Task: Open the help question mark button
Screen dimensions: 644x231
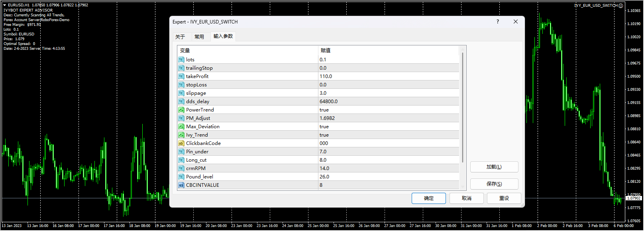Action: pos(498,22)
